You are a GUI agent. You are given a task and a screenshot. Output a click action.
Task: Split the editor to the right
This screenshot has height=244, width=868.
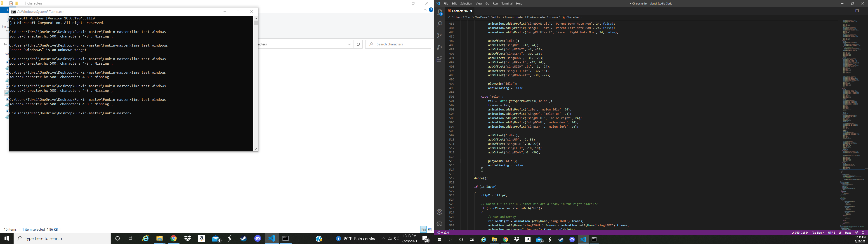856,11
